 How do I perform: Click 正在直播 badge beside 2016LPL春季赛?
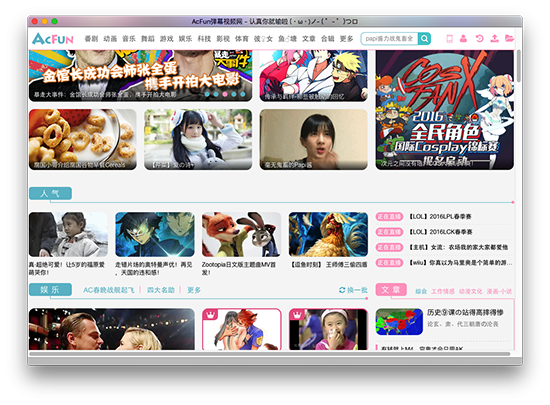coord(389,217)
